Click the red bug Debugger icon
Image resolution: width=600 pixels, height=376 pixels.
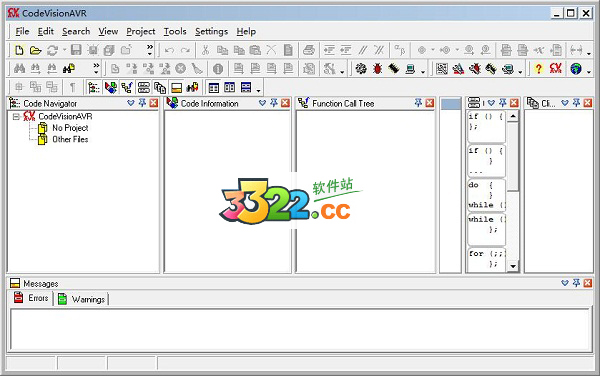[x=377, y=69]
